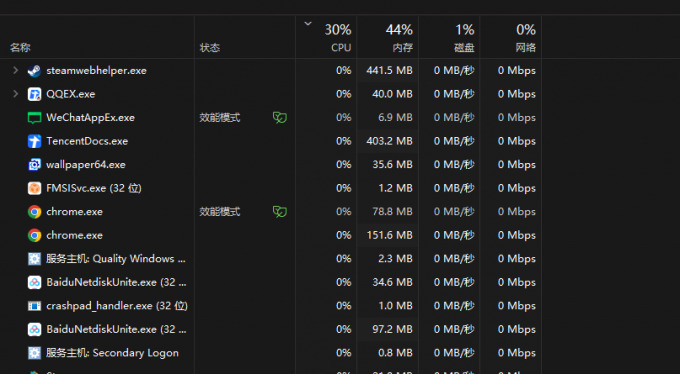Click the service host icon for Quality Windows
This screenshot has width=680, height=374.
click(34, 259)
